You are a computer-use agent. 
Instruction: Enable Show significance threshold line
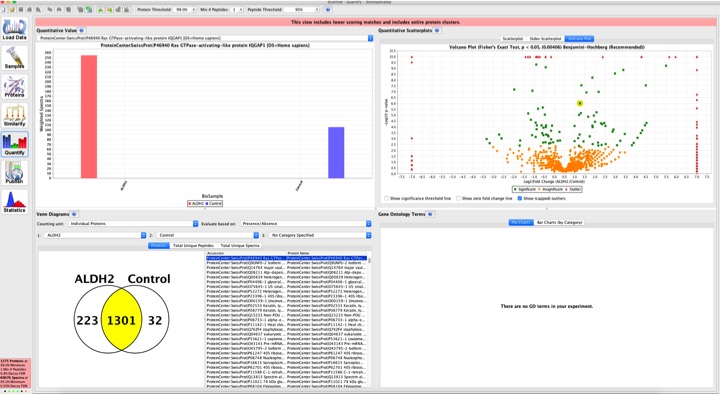[386, 198]
